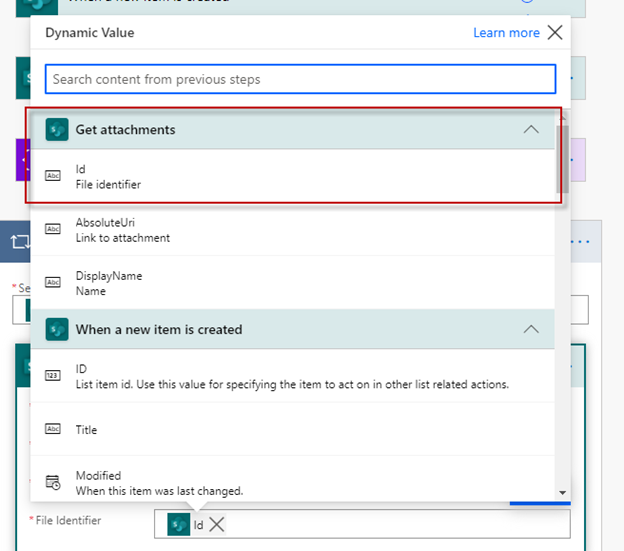Collapse the Get attachments section
Image resolution: width=624 pixels, height=551 pixels.
coord(531,130)
